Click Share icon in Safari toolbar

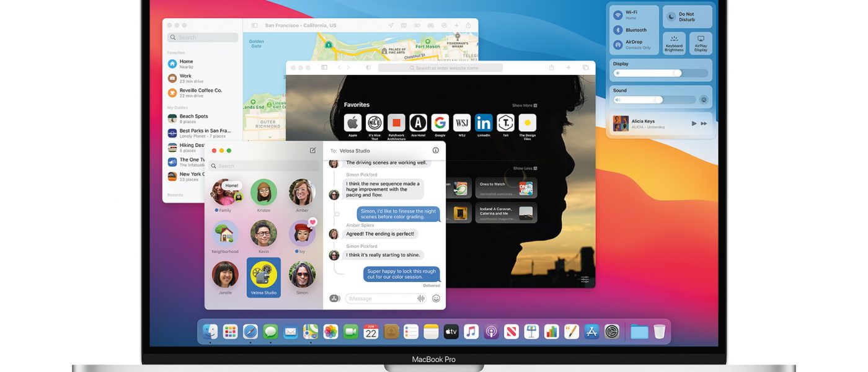pyautogui.click(x=551, y=68)
